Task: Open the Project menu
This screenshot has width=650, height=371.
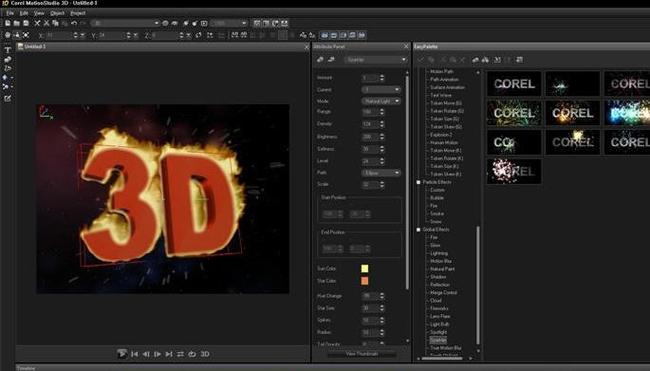Action: coord(78,13)
